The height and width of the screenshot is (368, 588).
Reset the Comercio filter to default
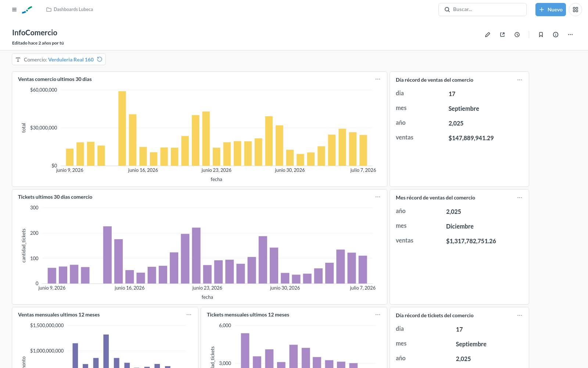tap(100, 59)
